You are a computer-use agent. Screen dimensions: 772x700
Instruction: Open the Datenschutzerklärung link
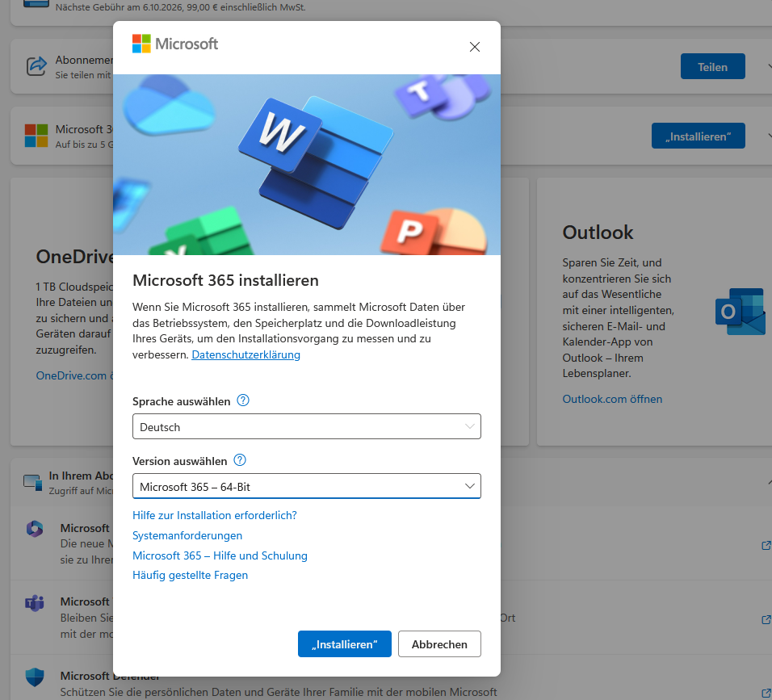pyautogui.click(x=245, y=354)
